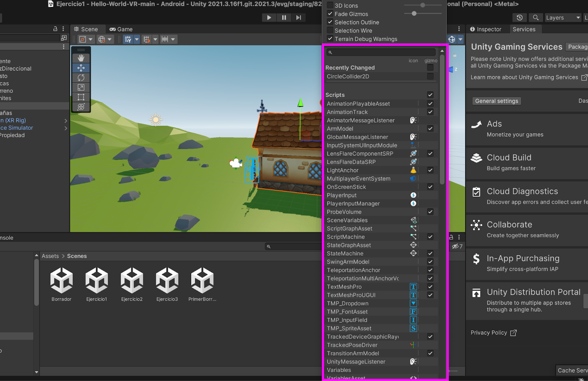The image size is (588, 381).
Task: Click the PlayerInput icon
Action: click(413, 195)
